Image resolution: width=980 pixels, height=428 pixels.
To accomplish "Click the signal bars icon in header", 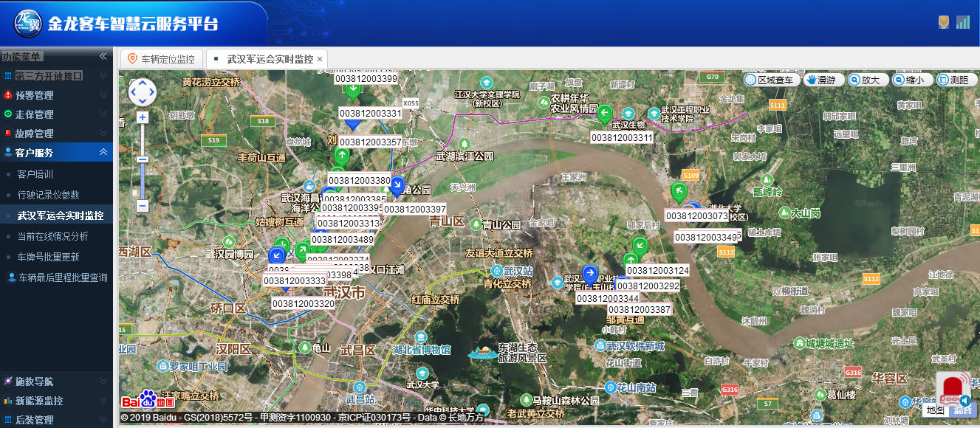I will pos(962,22).
